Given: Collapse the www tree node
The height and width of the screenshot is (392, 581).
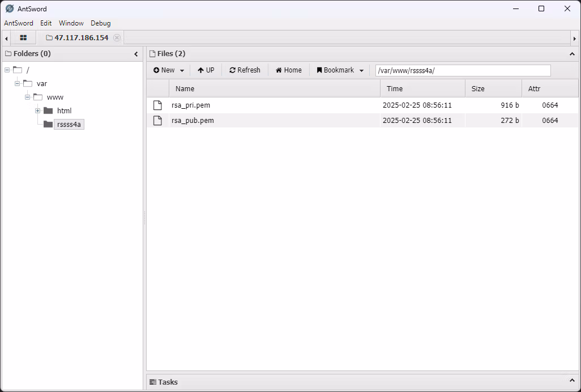Looking at the screenshot, I should coord(27,97).
